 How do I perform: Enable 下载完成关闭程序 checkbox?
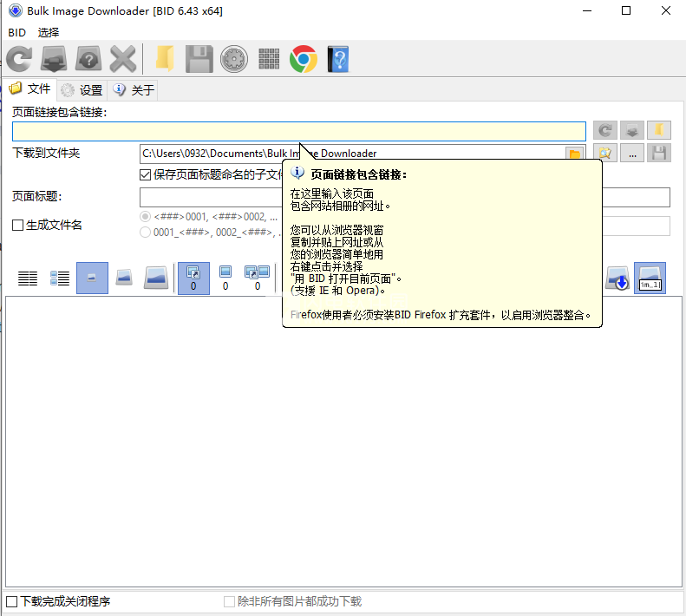click(12, 601)
